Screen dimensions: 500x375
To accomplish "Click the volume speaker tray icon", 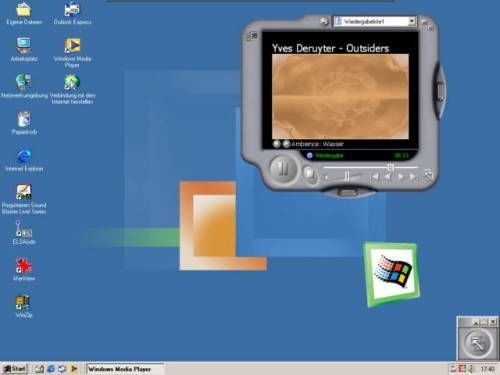I will point(471,369).
